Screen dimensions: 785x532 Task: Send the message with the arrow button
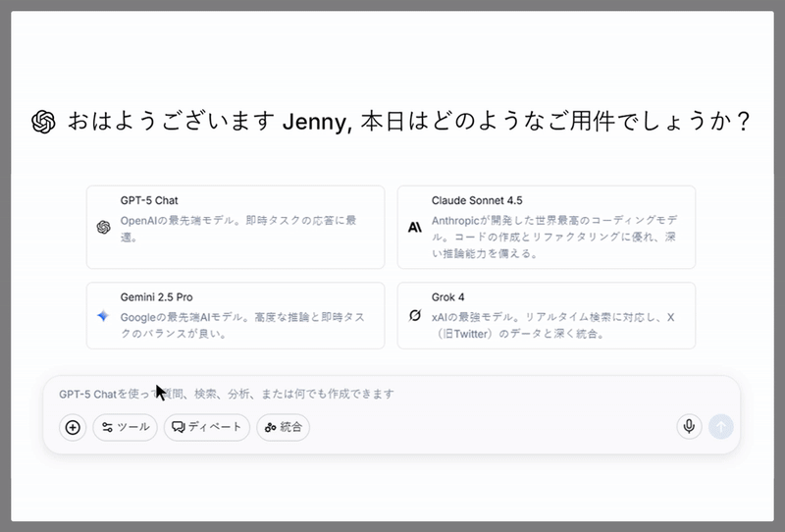point(721,427)
